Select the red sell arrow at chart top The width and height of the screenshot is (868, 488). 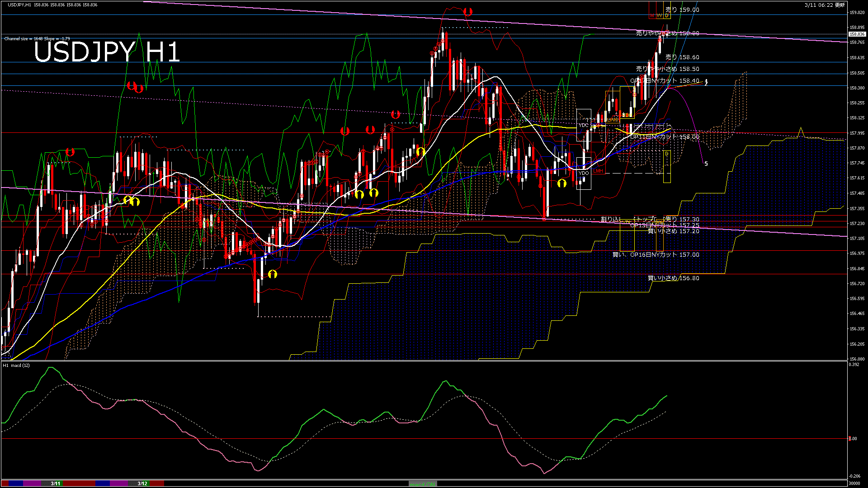point(468,12)
